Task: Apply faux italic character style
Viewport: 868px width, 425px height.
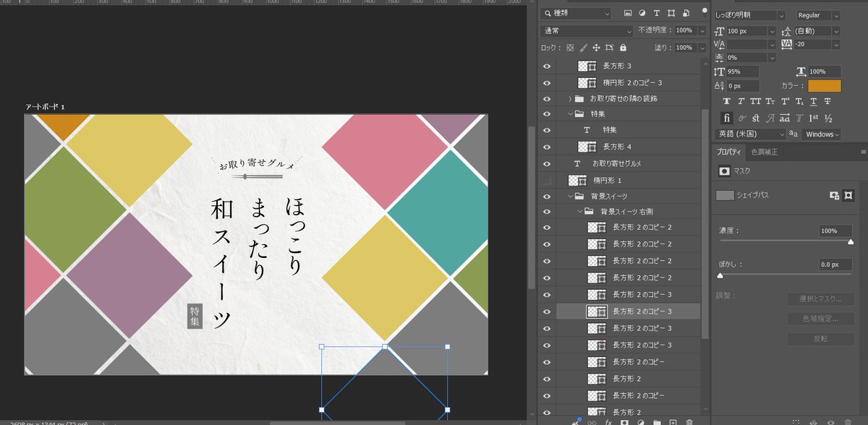Action: tap(741, 102)
